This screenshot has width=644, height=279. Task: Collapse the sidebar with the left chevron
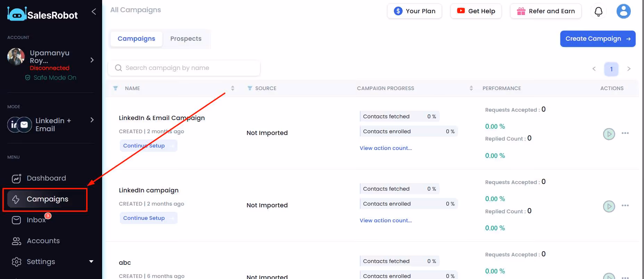[94, 11]
